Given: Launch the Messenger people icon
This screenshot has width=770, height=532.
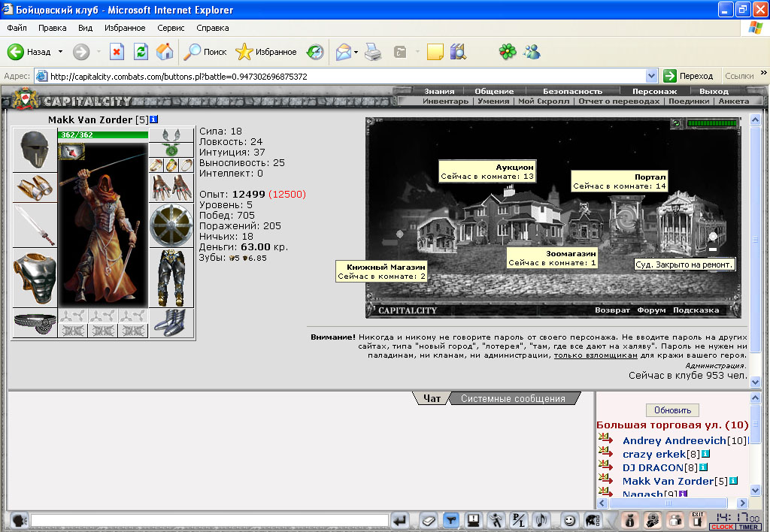Looking at the screenshot, I should tap(532, 52).
